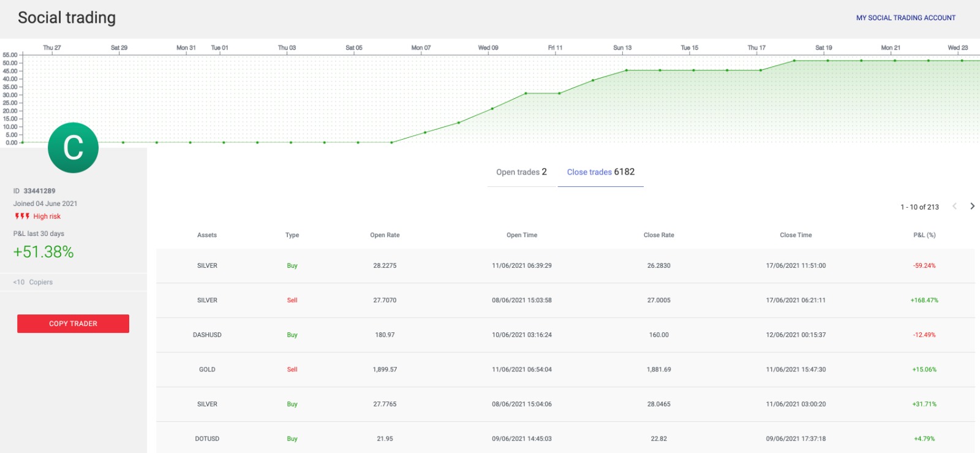
Task: Click the +31.71% P&L value
Action: coord(924,405)
